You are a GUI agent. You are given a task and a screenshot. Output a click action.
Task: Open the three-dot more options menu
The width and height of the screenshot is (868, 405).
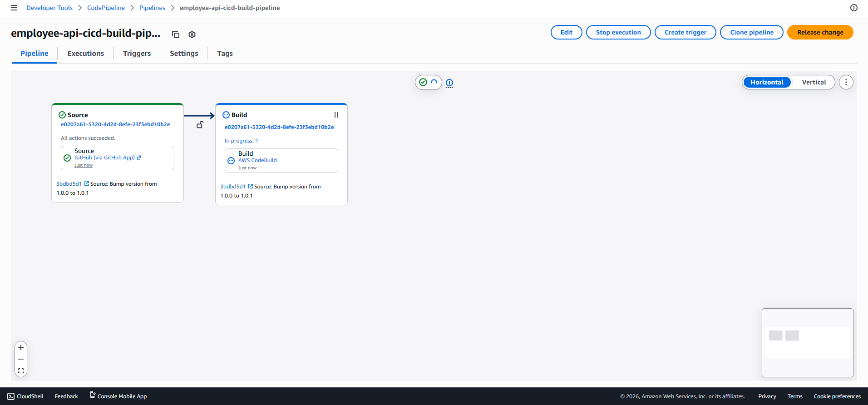846,82
